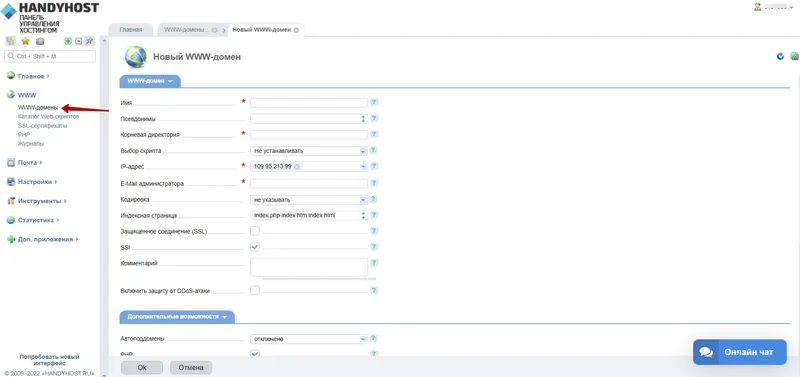Collapse all menu sections with minus icon
800x377 pixels.
tap(79, 41)
